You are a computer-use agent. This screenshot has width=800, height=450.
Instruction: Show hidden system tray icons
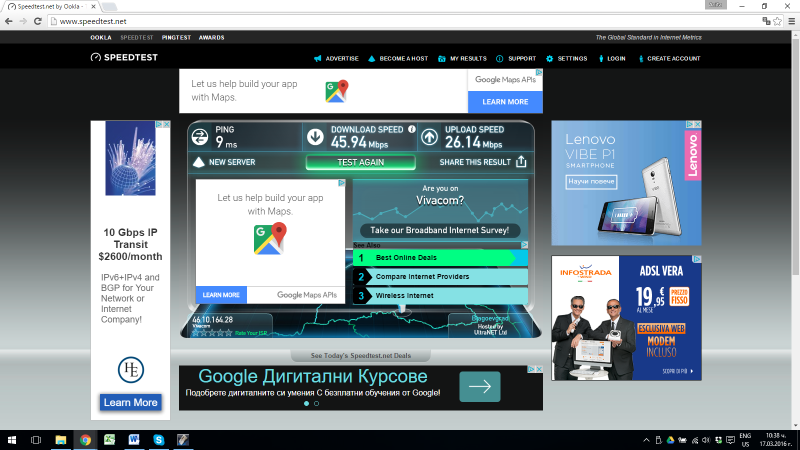(646, 440)
